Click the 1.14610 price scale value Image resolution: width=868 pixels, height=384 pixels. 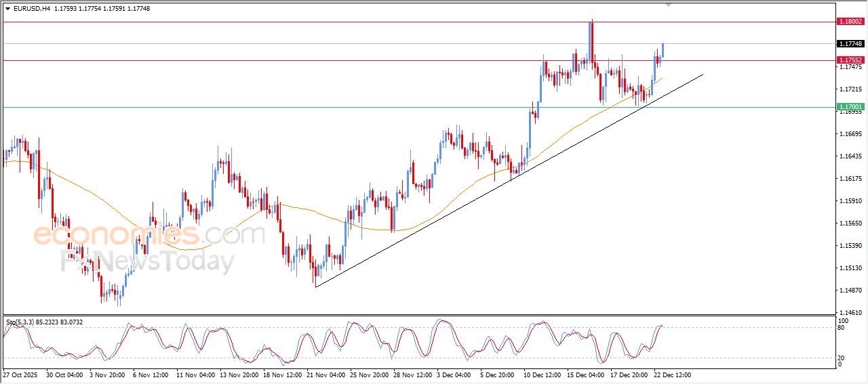(x=850, y=312)
